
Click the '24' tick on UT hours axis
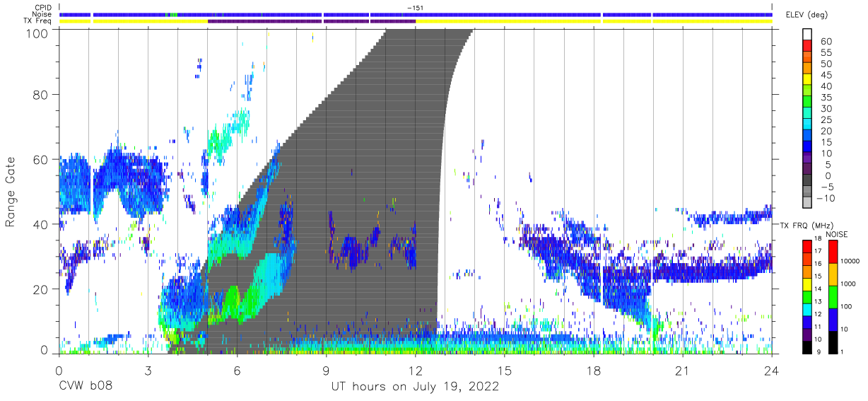coord(772,371)
